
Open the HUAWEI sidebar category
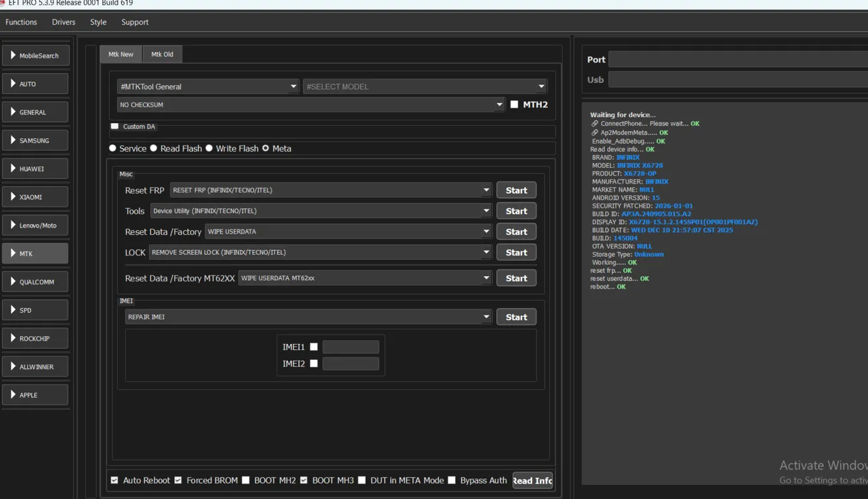point(35,169)
